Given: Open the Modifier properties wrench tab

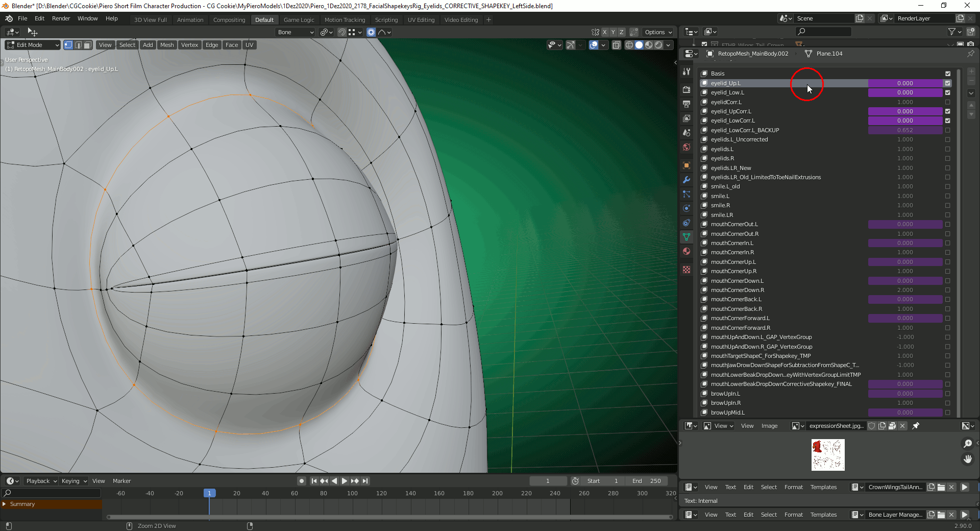Looking at the screenshot, I should click(x=687, y=180).
